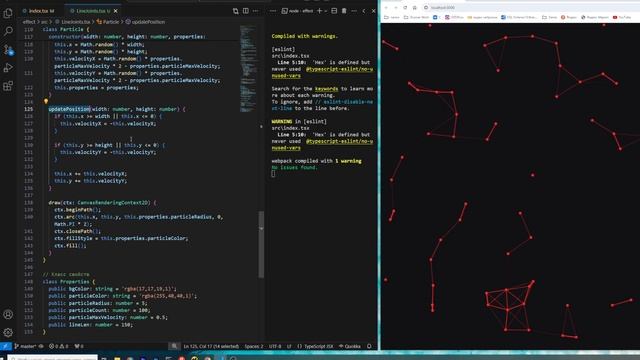
Task: Open the Search view in activity bar
Action: 8,31
